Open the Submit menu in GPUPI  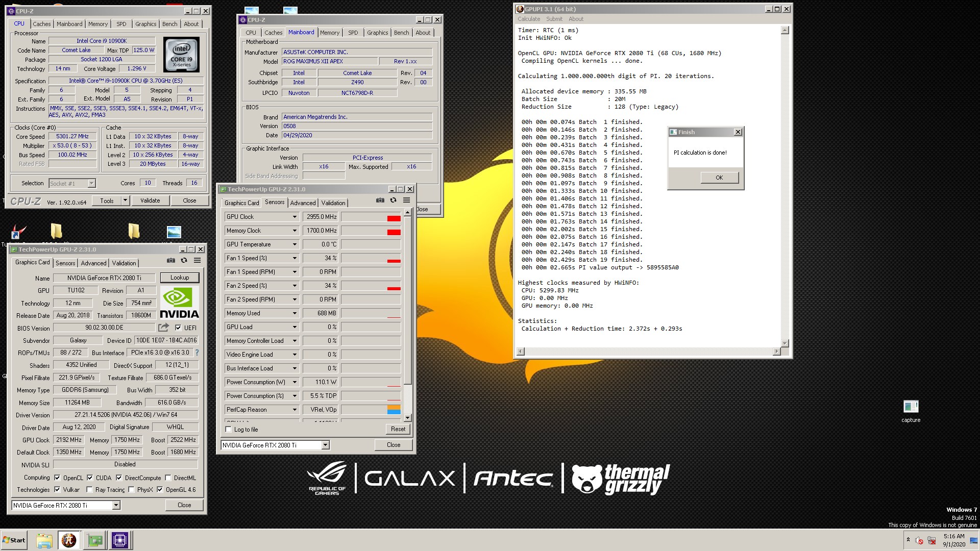click(554, 19)
